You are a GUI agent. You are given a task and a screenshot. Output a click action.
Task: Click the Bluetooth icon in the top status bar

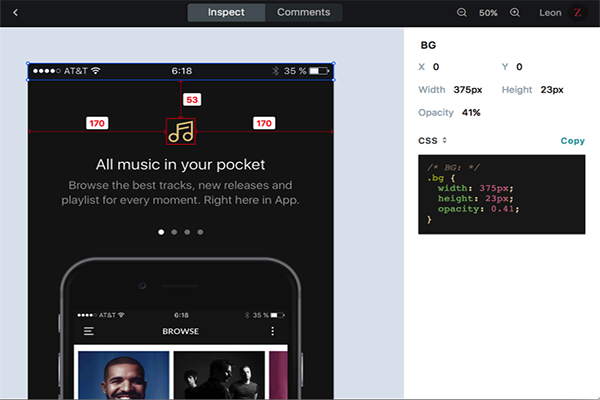pyautogui.click(x=275, y=71)
